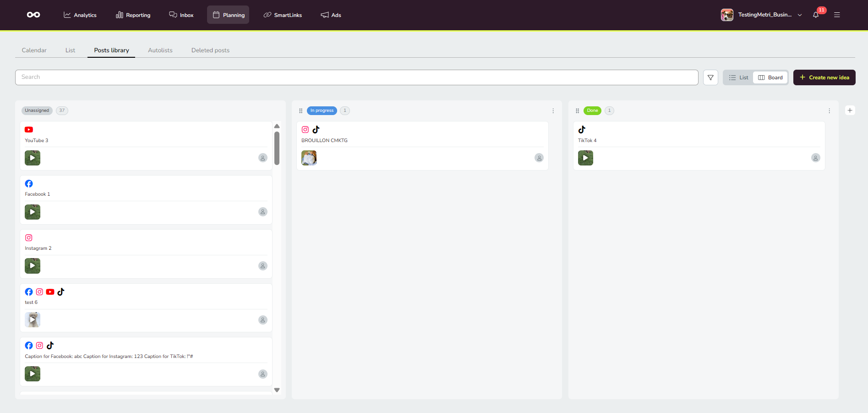The width and height of the screenshot is (868, 413).
Task: Click YouTube icon on test 6 card
Action: tap(50, 292)
